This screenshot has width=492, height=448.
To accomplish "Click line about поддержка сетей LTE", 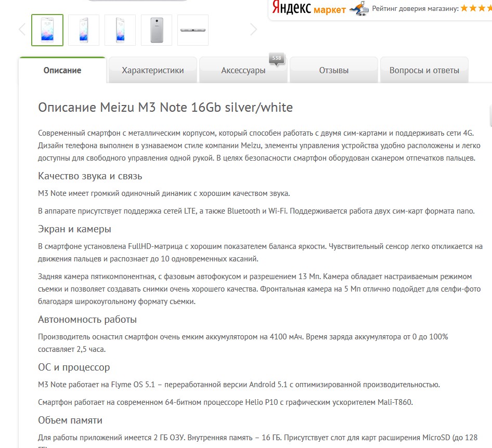I will tap(256, 211).
